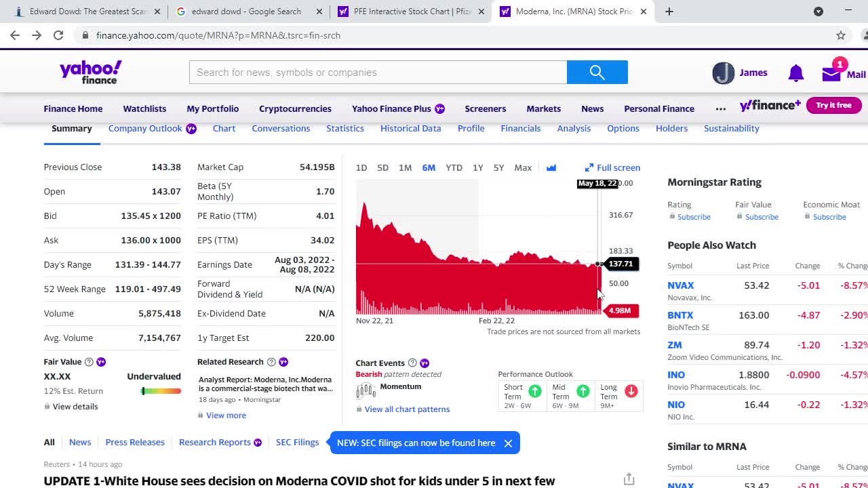
Task: Click the browser forward arrow
Action: point(37,35)
